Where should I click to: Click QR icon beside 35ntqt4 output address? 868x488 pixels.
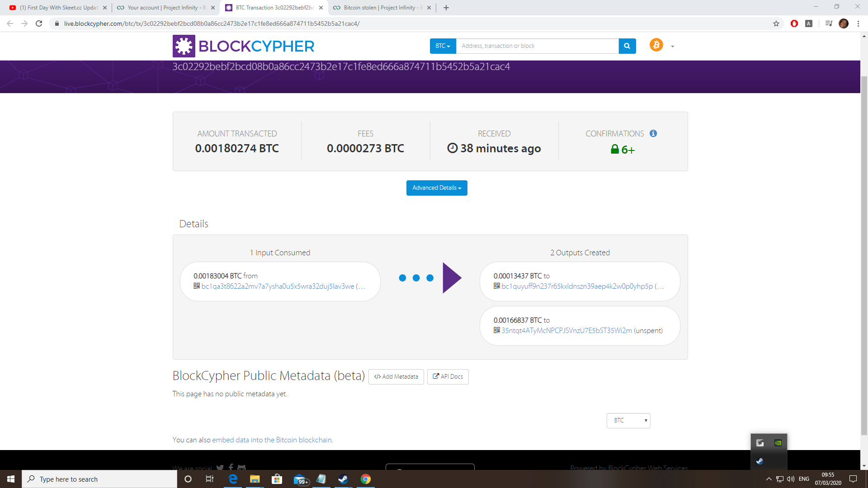(x=496, y=330)
